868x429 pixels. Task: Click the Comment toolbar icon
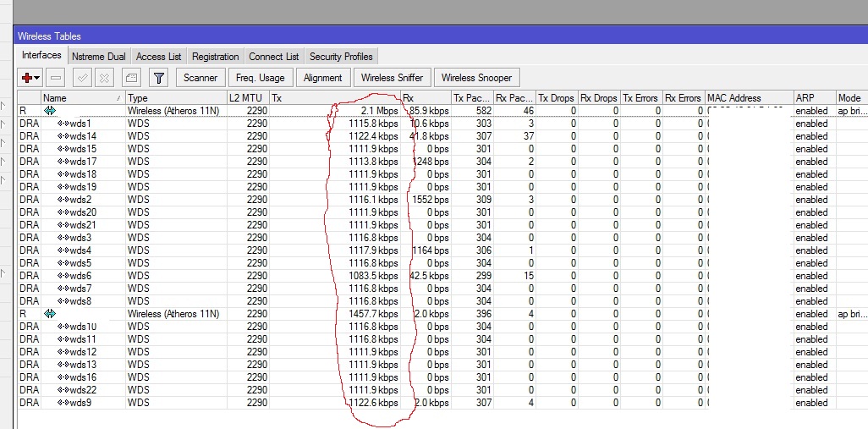pyautogui.click(x=131, y=78)
